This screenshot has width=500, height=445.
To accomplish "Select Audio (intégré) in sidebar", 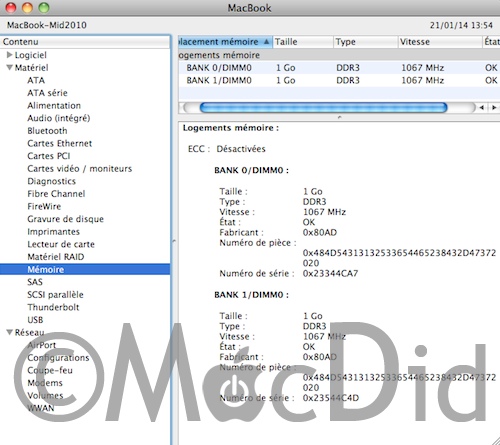I will pyautogui.click(x=59, y=118).
